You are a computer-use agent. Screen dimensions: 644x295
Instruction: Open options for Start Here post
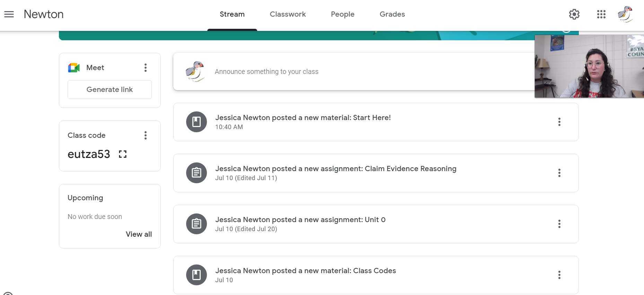pyautogui.click(x=559, y=122)
